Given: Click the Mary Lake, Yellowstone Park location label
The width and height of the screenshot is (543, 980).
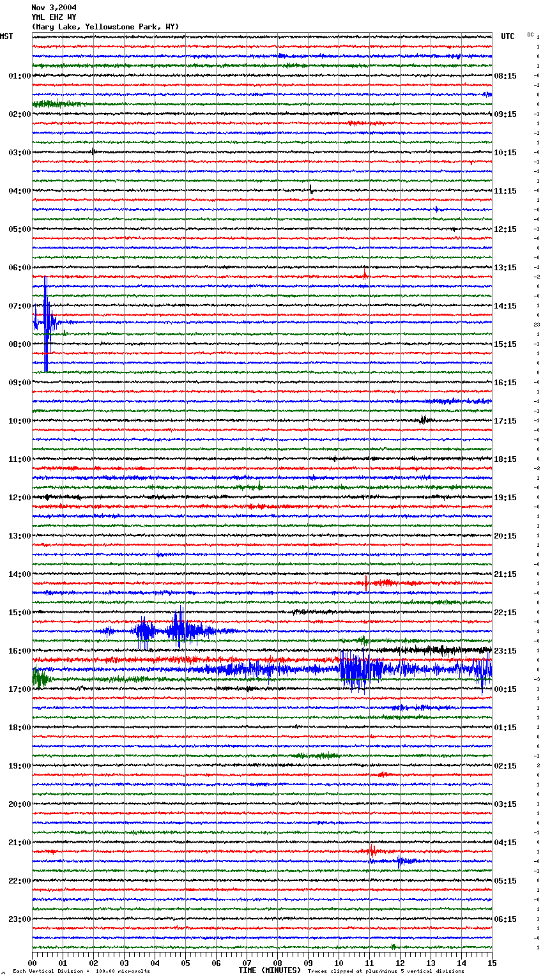Looking at the screenshot, I should coord(105,27).
